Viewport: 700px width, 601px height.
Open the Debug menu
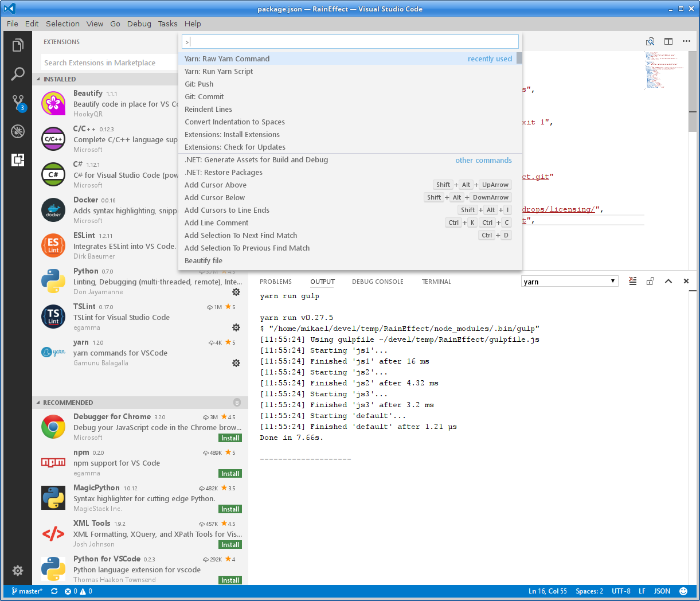139,24
